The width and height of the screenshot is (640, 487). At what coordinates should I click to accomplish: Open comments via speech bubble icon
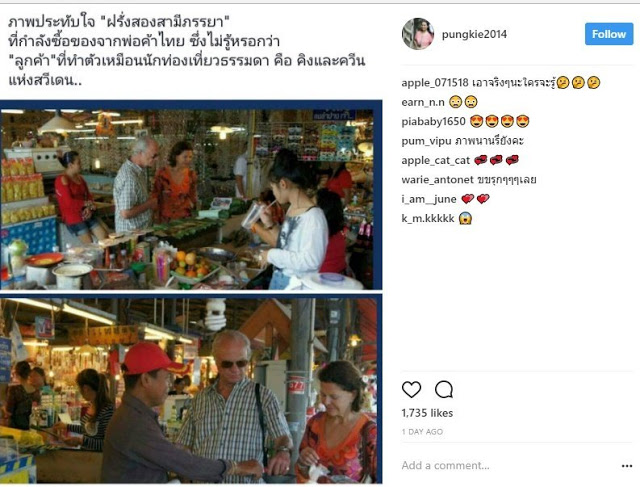pos(444,389)
